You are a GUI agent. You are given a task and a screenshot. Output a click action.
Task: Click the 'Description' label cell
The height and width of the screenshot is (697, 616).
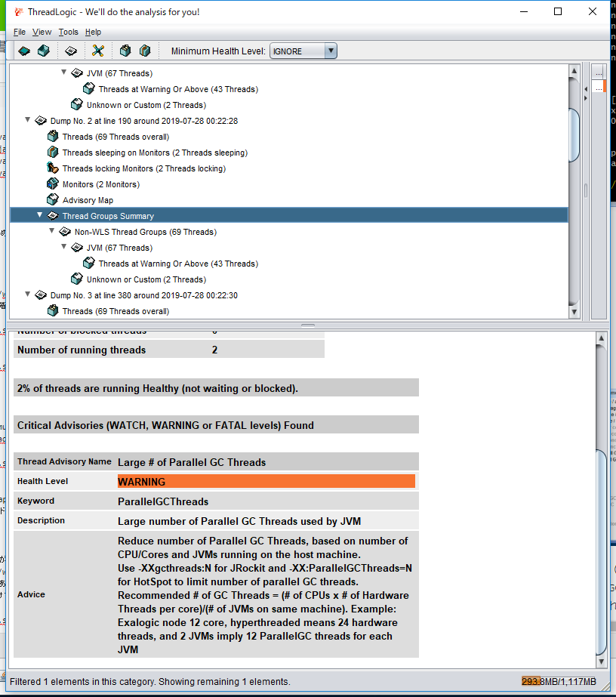click(x=41, y=520)
